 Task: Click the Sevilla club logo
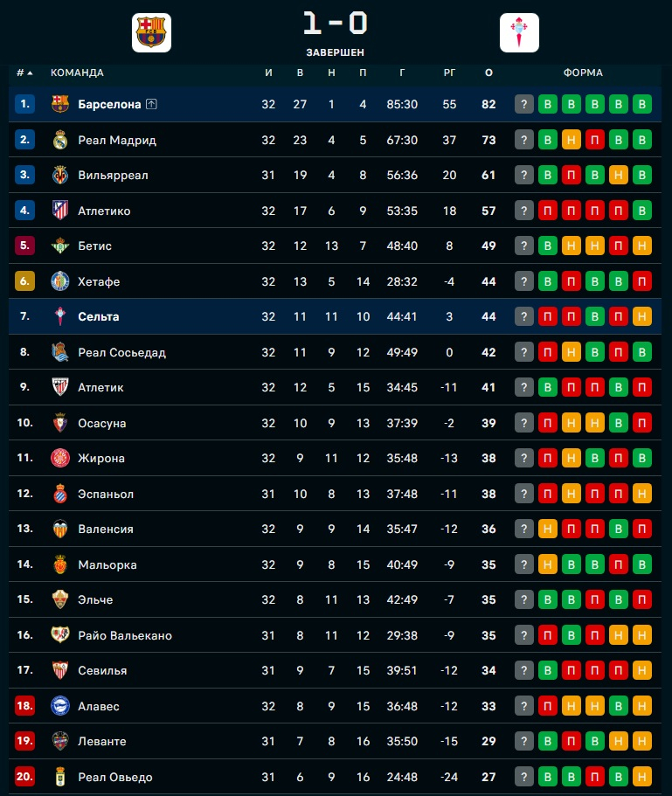(x=59, y=670)
